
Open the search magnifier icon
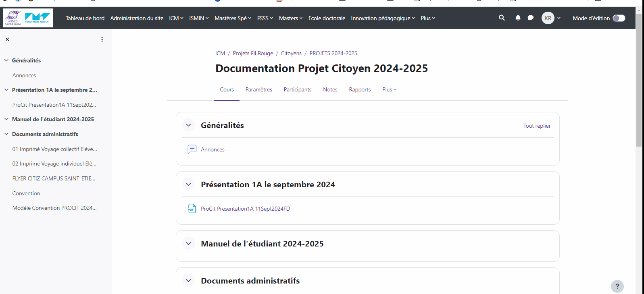pos(502,18)
